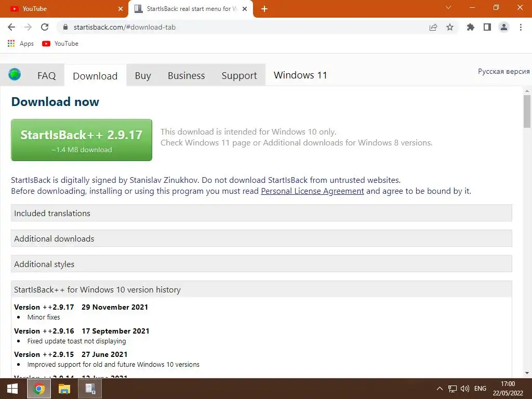Viewport: 532px width, 399px height.
Task: Open the Buy tab
Action: (x=143, y=75)
